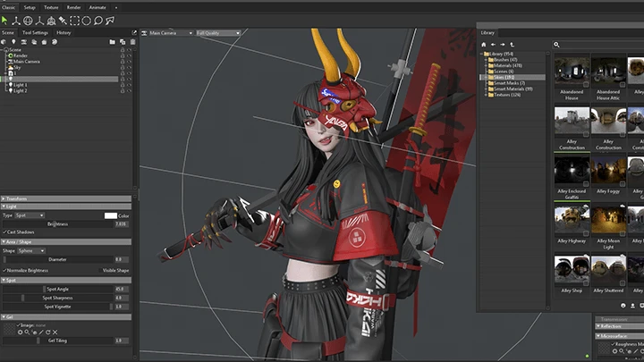The height and width of the screenshot is (362, 644).
Task: Switch to the Setup workspace tab
Action: pos(30,7)
